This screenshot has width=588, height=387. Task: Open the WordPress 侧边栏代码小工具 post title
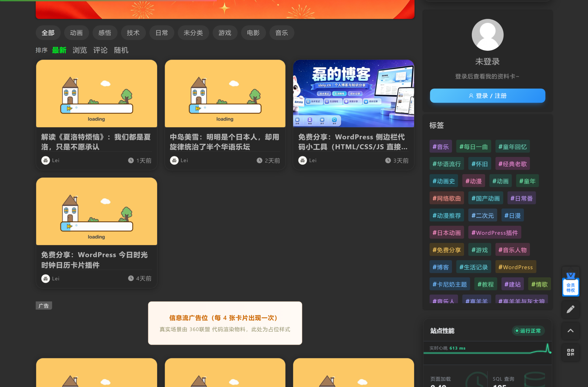tap(353, 142)
